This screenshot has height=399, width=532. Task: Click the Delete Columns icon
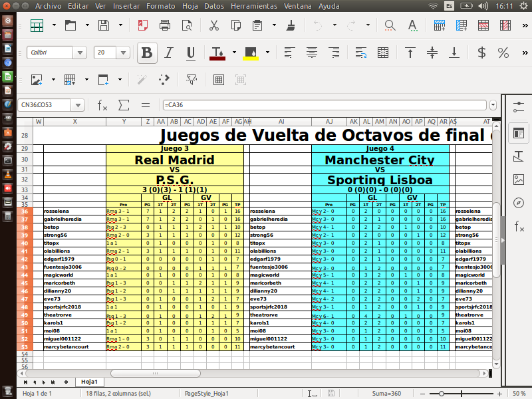(505, 25)
